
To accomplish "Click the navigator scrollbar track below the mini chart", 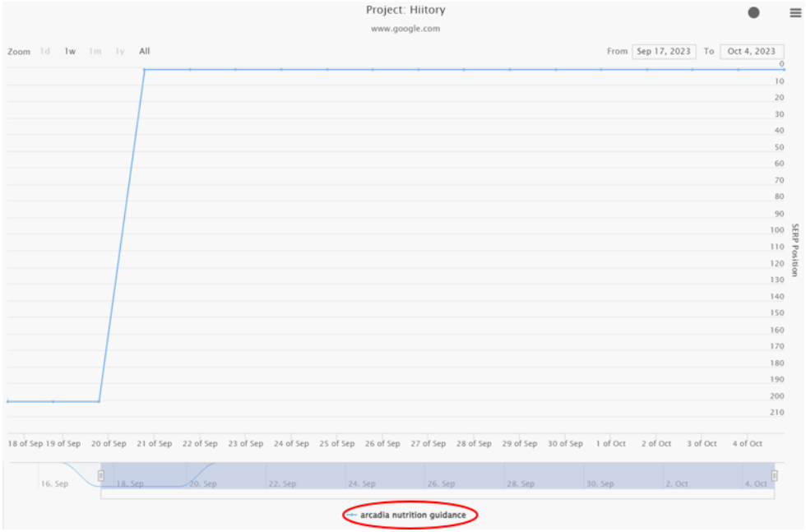I will 436,494.
